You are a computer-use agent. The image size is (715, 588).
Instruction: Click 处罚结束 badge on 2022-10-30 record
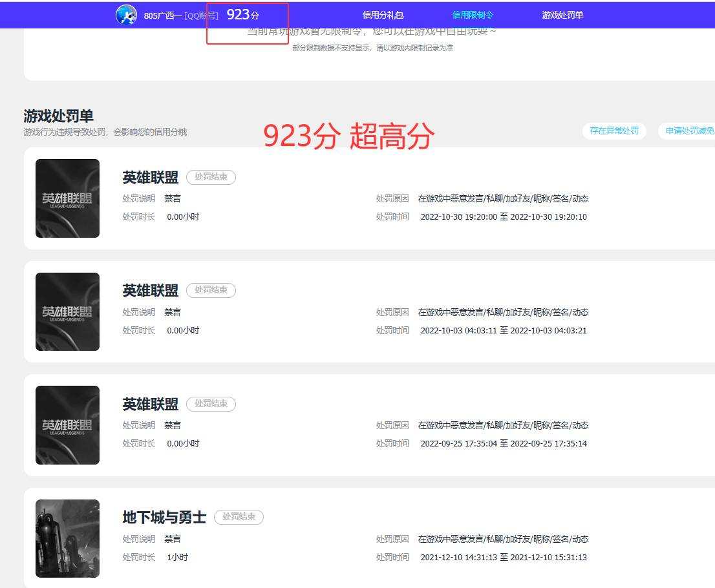[211, 177]
